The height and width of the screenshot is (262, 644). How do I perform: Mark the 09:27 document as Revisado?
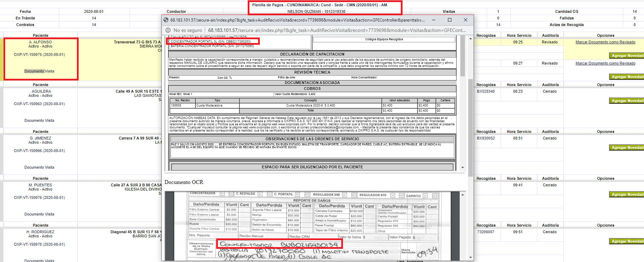(605, 63)
